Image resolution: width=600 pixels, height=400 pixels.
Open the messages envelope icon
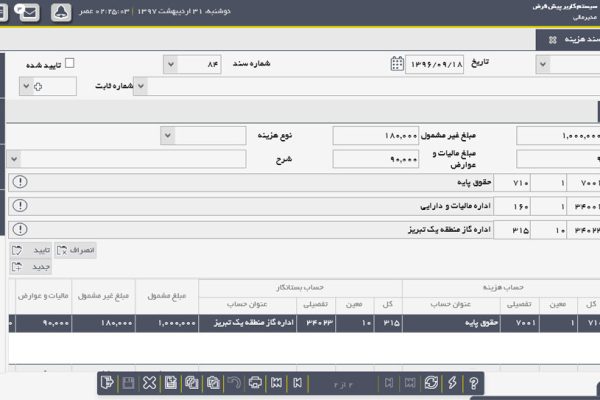30,13
